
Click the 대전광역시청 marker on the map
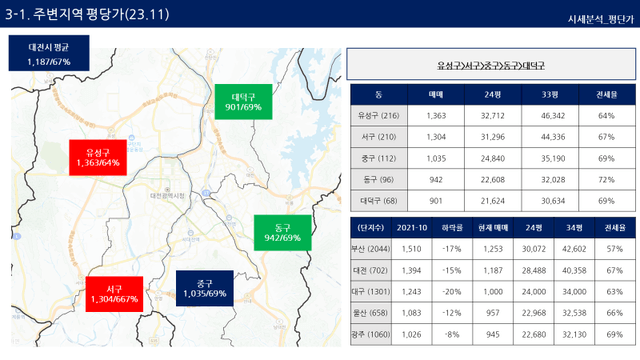[167, 193]
